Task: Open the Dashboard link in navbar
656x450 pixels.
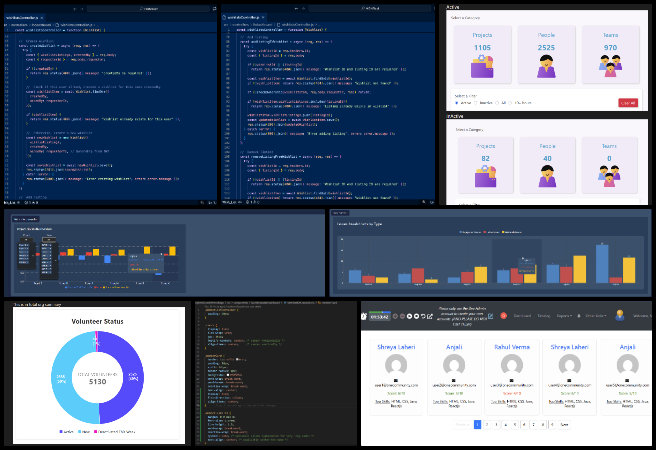Action: coord(522,316)
